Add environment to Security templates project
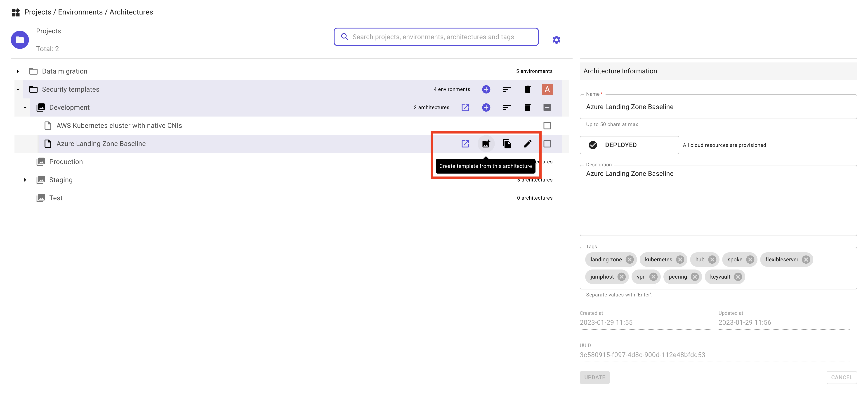868x396 pixels. coord(486,89)
